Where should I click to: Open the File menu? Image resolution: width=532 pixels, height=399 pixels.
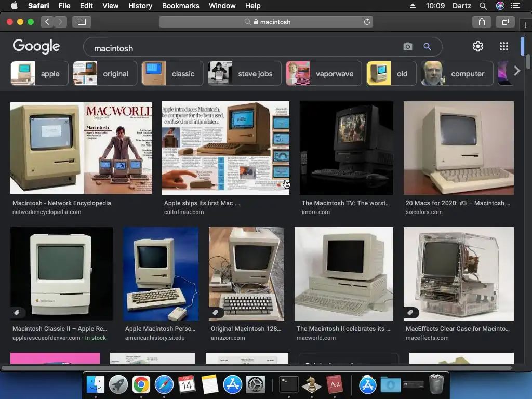click(x=64, y=6)
